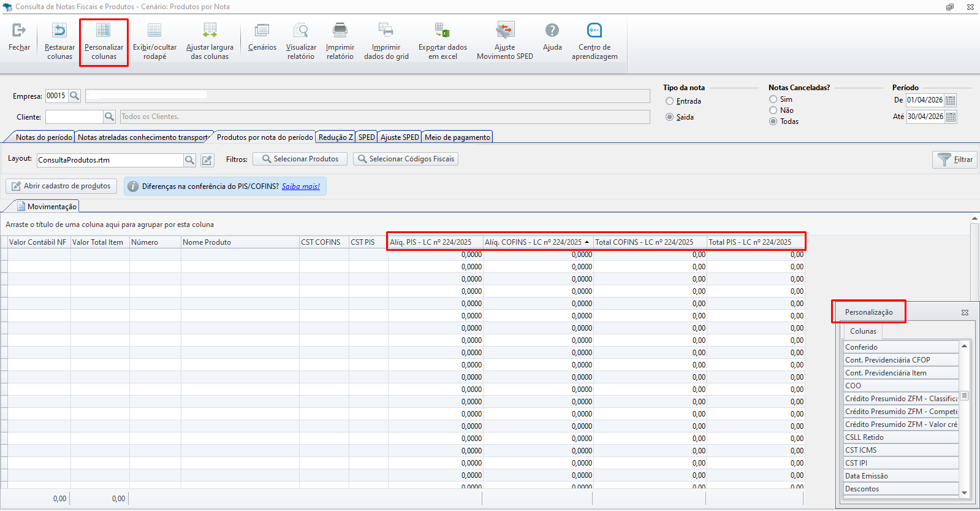
Task: Sort by CST COFINS column header
Action: pos(324,242)
